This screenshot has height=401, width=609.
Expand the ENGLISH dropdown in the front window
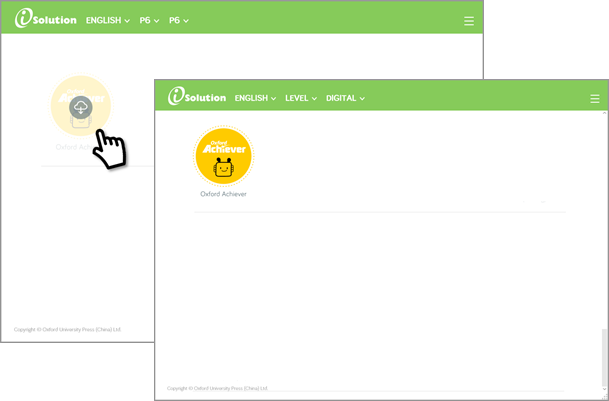pos(255,98)
